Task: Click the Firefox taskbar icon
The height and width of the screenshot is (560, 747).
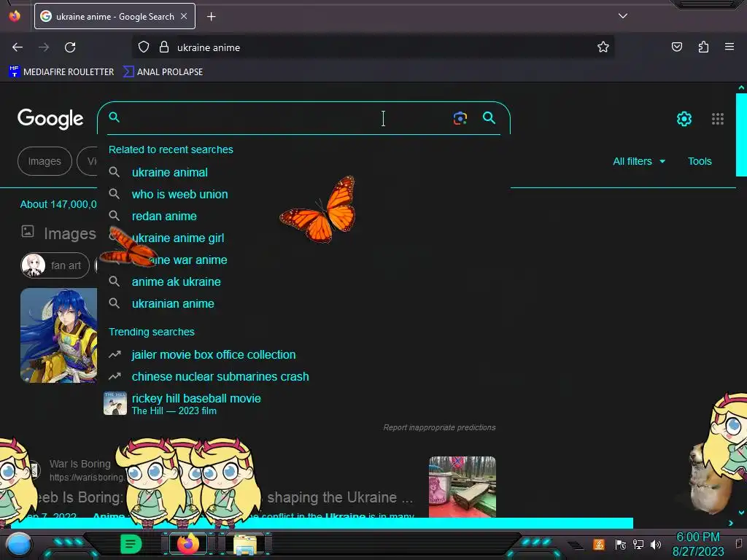Action: tap(188, 544)
